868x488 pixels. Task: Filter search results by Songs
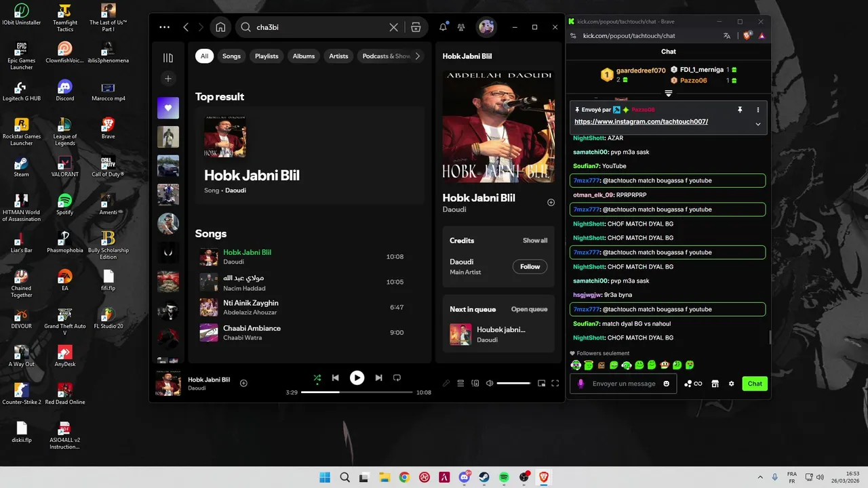coord(231,56)
